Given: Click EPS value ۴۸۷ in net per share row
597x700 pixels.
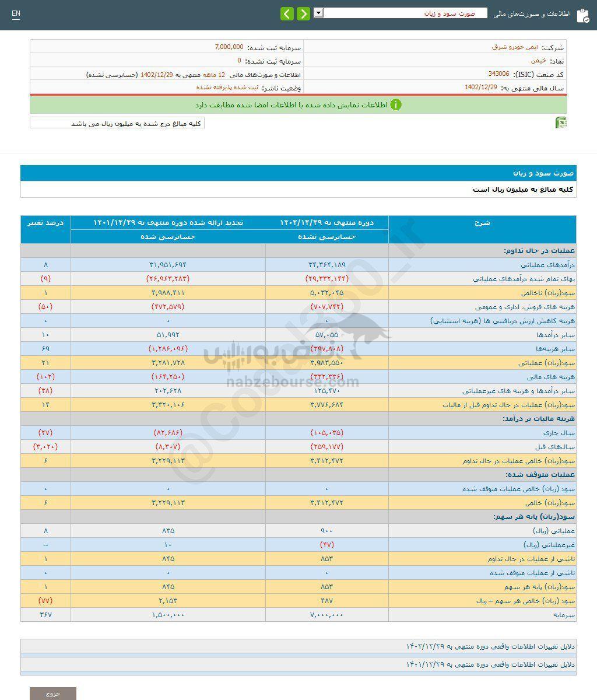Looking at the screenshot, I should click(327, 601).
